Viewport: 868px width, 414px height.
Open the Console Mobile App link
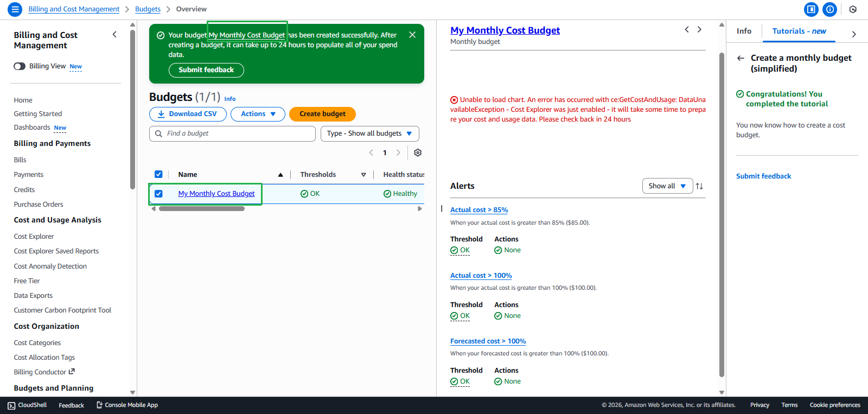pos(127,405)
